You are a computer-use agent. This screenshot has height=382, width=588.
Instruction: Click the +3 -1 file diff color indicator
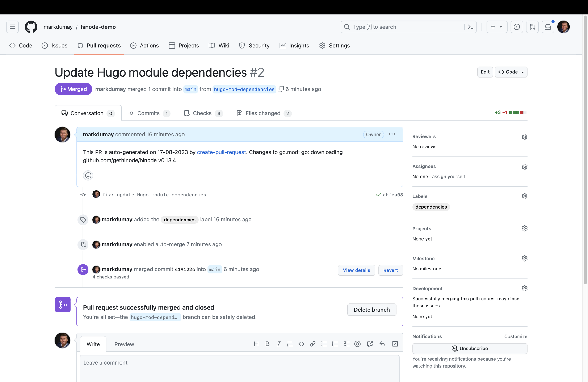(x=510, y=112)
